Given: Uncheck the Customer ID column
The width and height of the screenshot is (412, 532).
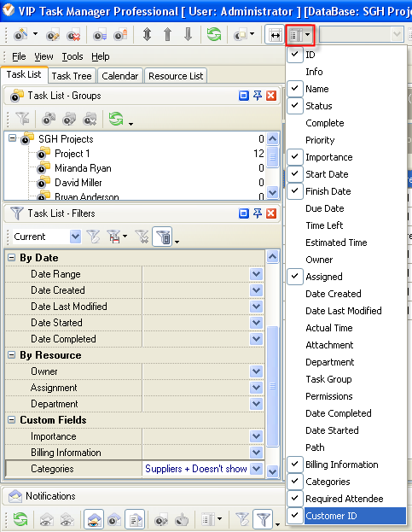Looking at the screenshot, I should click(295, 516).
